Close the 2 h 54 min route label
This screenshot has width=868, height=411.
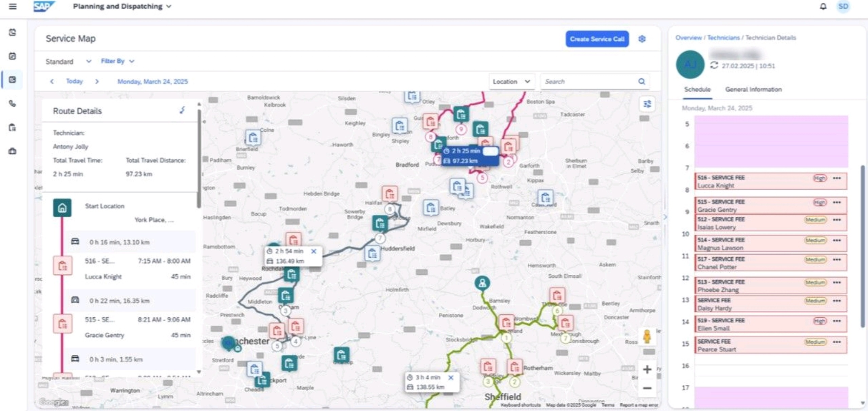pos(314,251)
